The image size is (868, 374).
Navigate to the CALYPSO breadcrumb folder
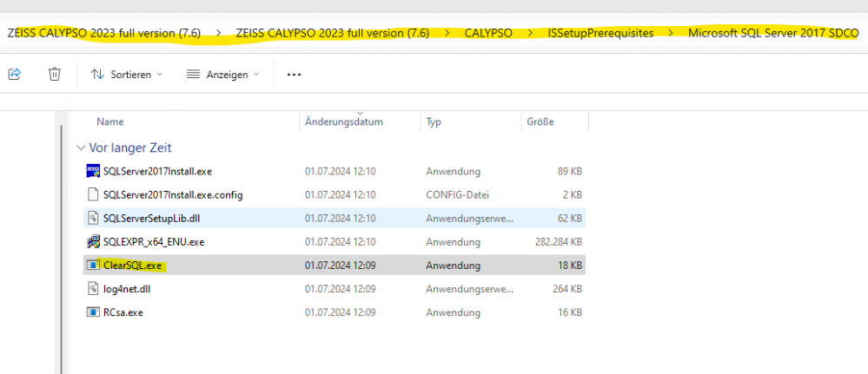(x=488, y=33)
